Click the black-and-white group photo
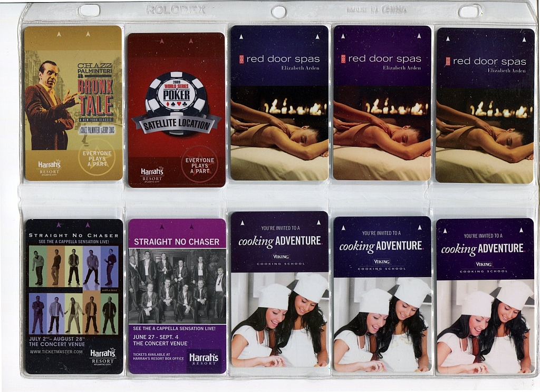This screenshot has height=392, width=540. tap(177, 286)
